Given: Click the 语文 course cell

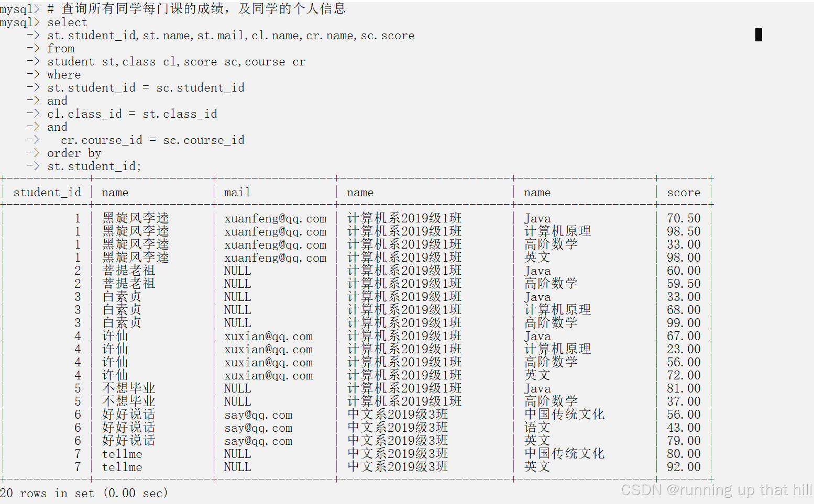Looking at the screenshot, I should tap(537, 428).
